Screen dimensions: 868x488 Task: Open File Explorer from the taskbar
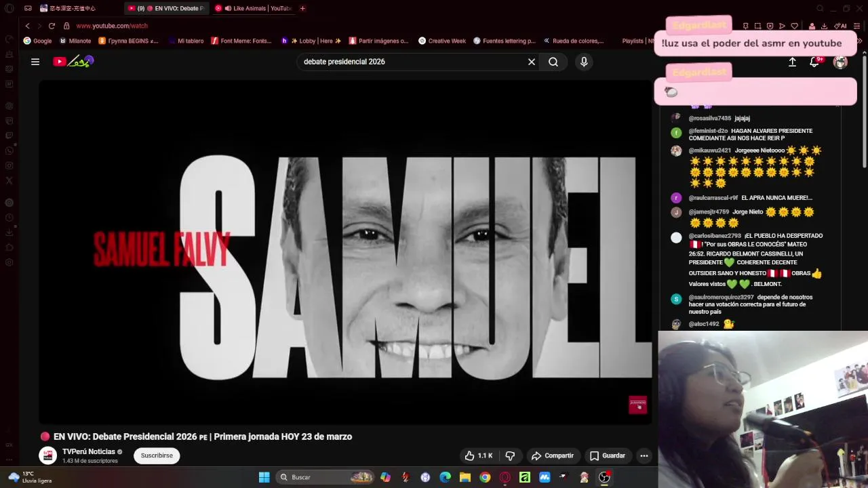465,477
